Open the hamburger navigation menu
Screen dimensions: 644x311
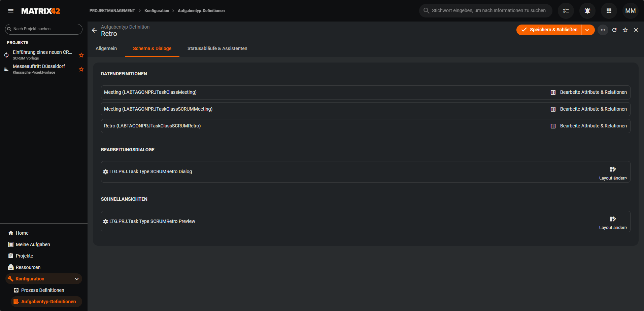click(11, 11)
